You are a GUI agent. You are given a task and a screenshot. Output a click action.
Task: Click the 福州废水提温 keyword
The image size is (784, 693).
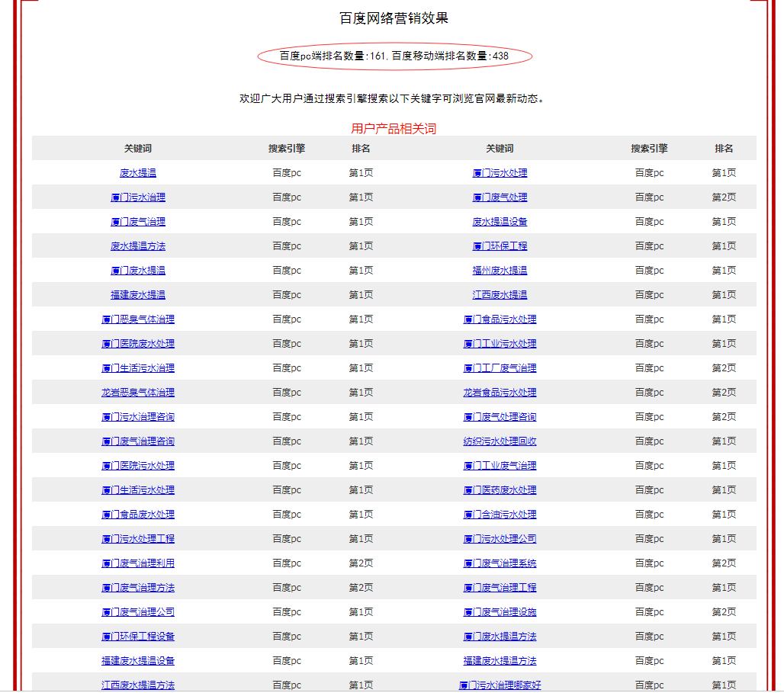tap(500, 271)
